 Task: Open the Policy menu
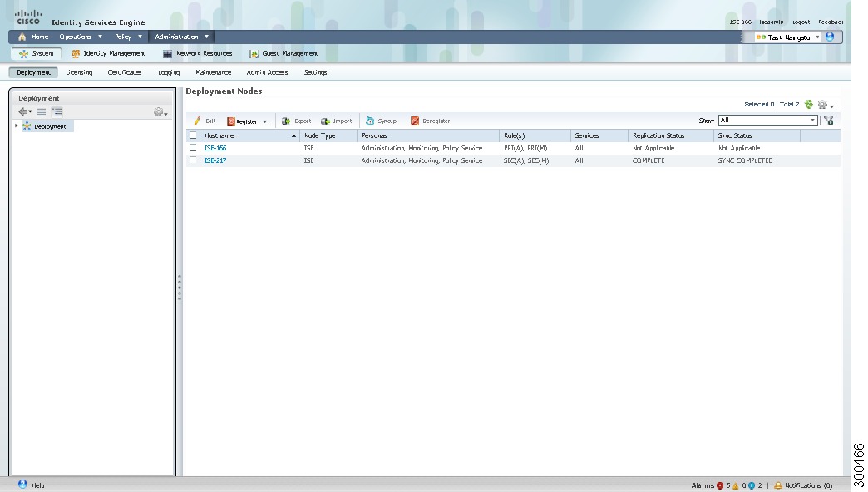coord(128,37)
